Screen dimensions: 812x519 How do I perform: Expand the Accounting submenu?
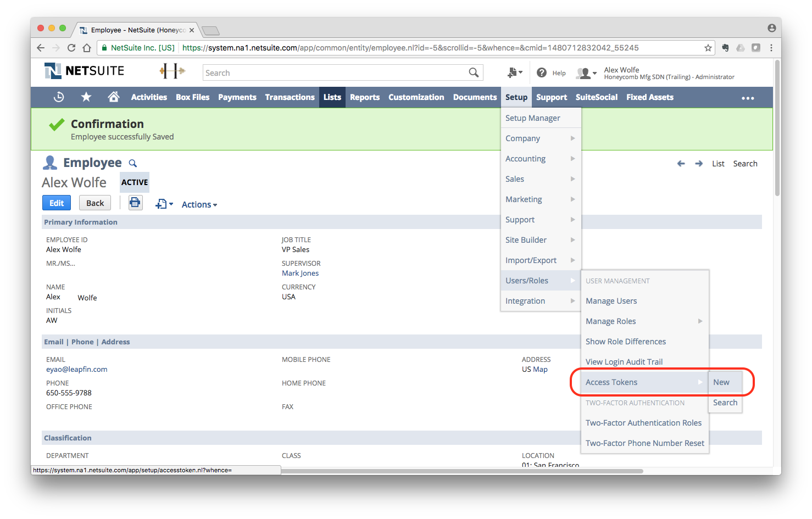point(541,159)
